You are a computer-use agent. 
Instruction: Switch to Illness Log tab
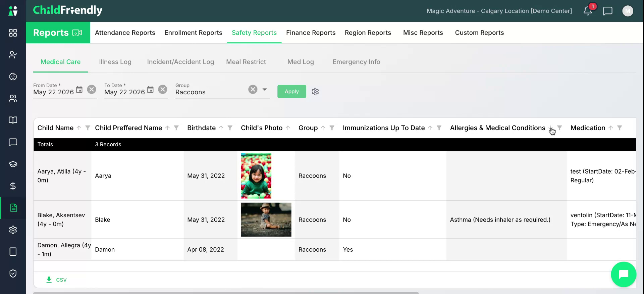pos(115,62)
